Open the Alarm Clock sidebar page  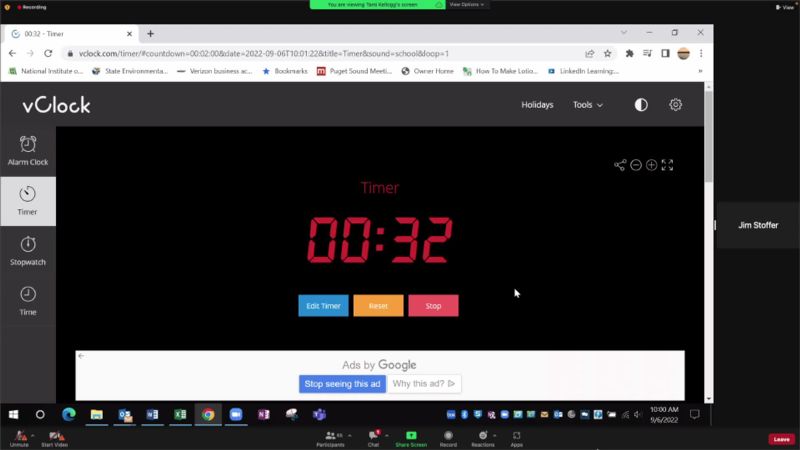[28, 150]
